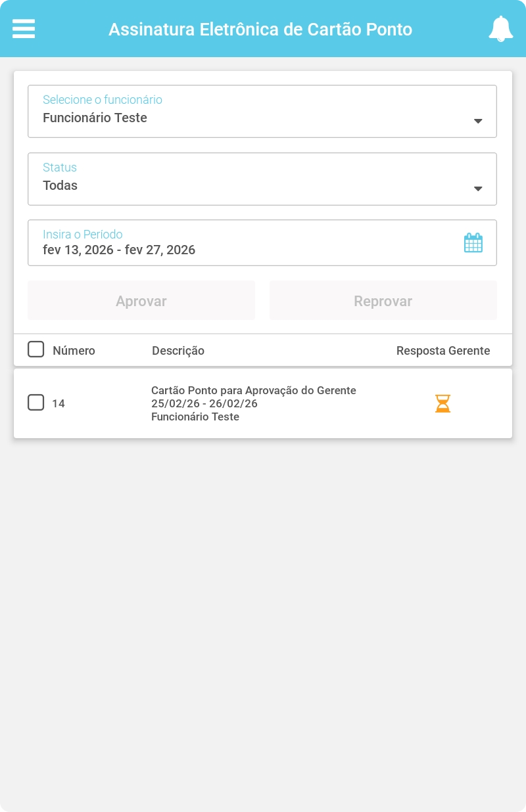
Task: Open the hamburger navigation menu
Action: click(x=24, y=29)
